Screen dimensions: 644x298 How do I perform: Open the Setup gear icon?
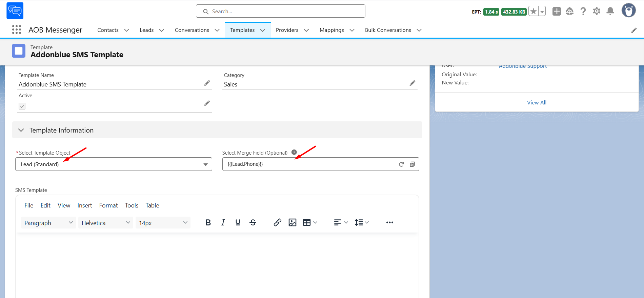597,11
